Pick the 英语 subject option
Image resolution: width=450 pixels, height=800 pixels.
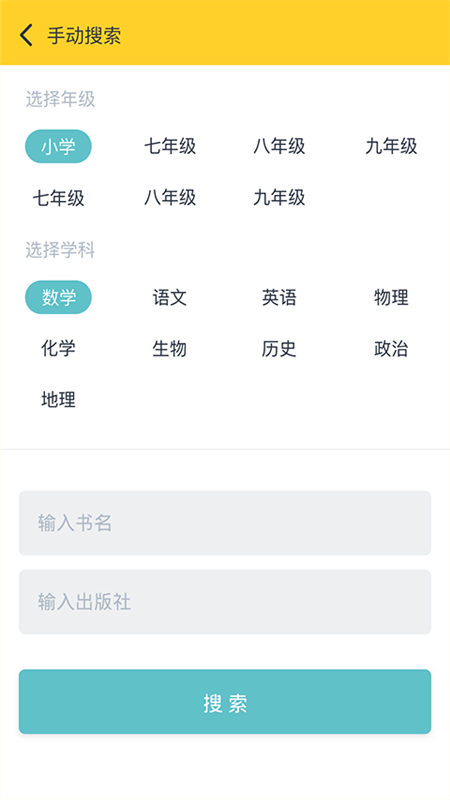[x=280, y=297]
